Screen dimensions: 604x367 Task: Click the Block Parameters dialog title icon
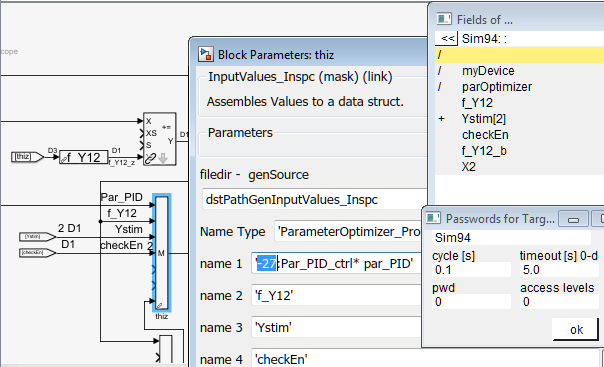[x=205, y=54]
